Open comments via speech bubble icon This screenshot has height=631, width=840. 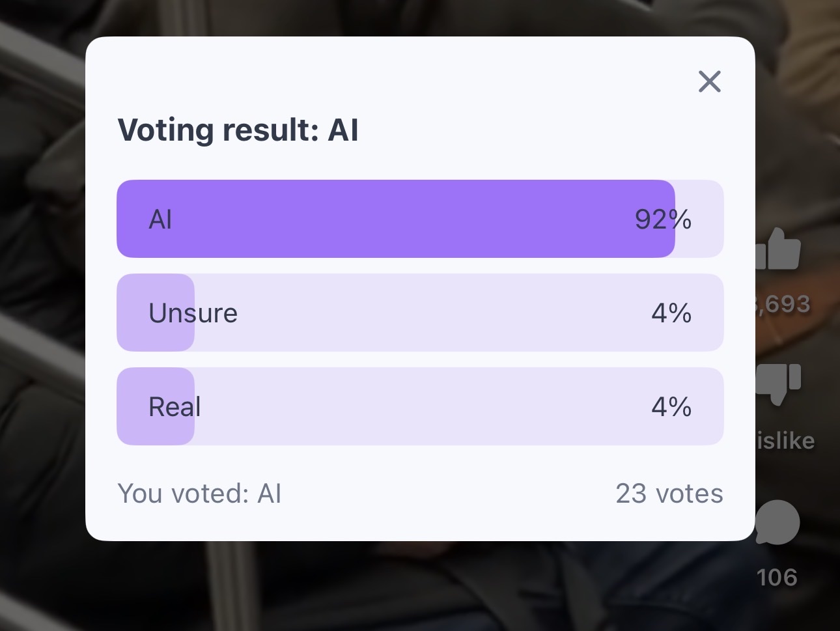click(x=777, y=522)
